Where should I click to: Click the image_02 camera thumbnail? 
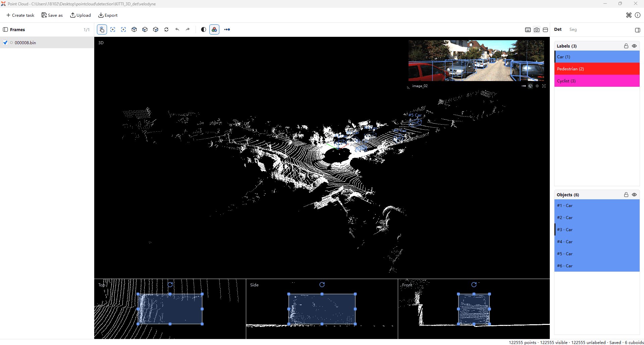[476, 61]
